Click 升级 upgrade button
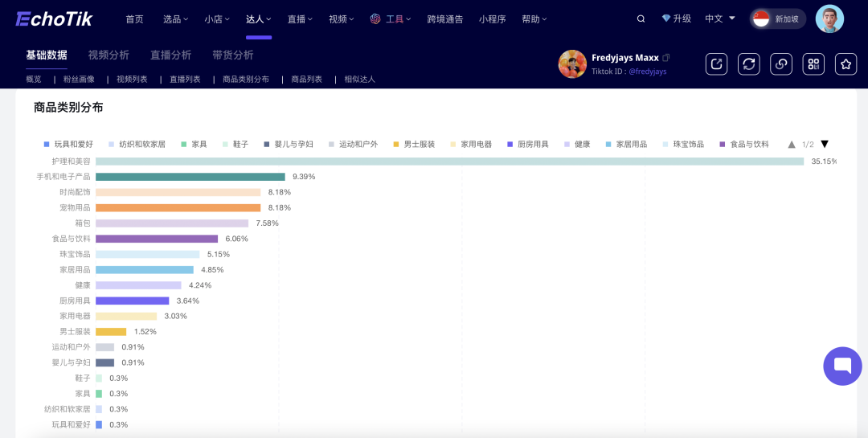The image size is (868, 438). click(677, 18)
